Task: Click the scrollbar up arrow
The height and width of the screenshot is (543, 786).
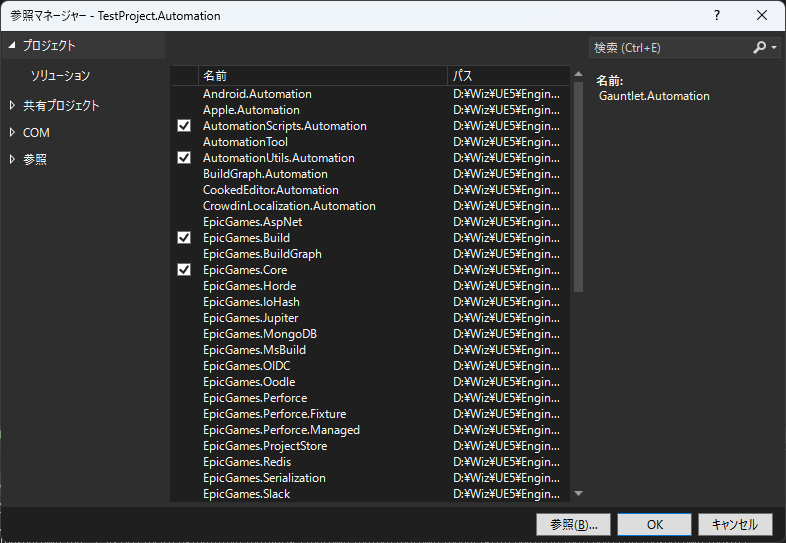Action: tap(578, 74)
